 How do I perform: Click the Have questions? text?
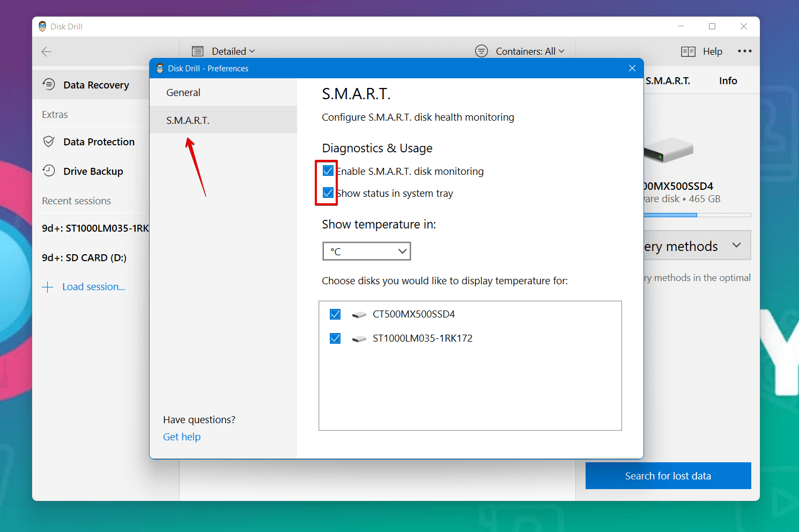pyautogui.click(x=199, y=419)
